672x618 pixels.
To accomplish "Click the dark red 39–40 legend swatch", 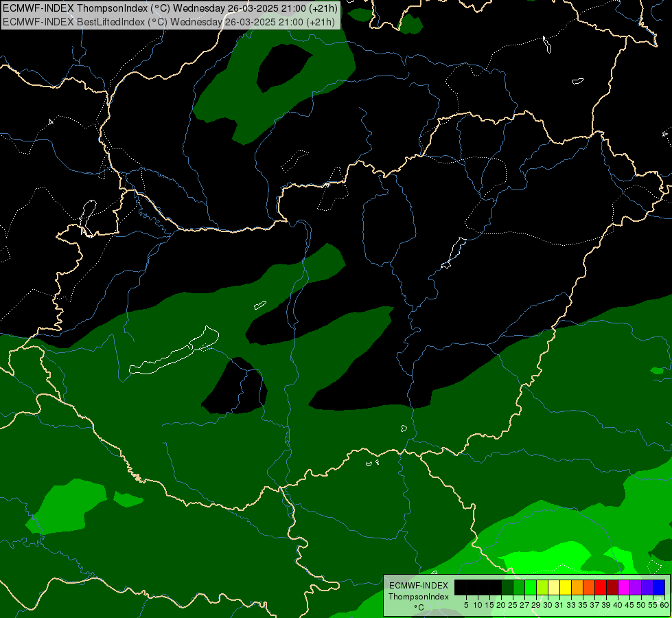I will [612, 587].
